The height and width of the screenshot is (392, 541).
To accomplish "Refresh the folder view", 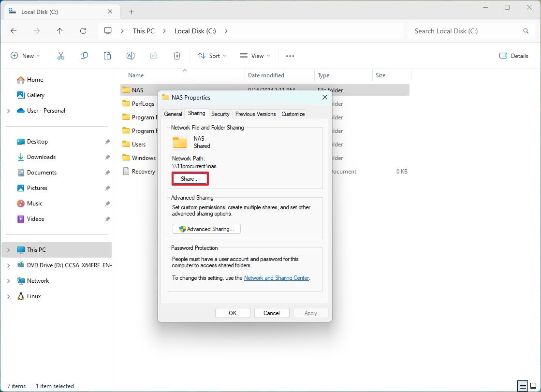I will click(83, 30).
